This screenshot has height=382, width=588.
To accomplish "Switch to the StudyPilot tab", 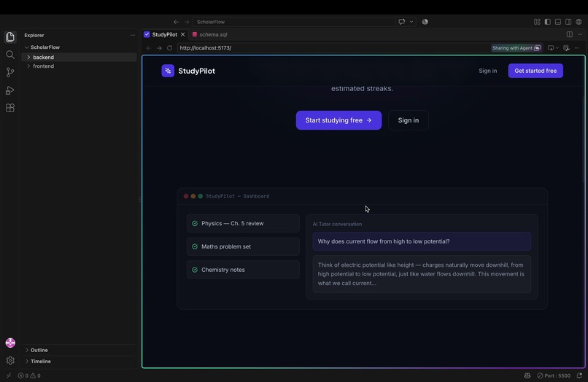I will [164, 34].
